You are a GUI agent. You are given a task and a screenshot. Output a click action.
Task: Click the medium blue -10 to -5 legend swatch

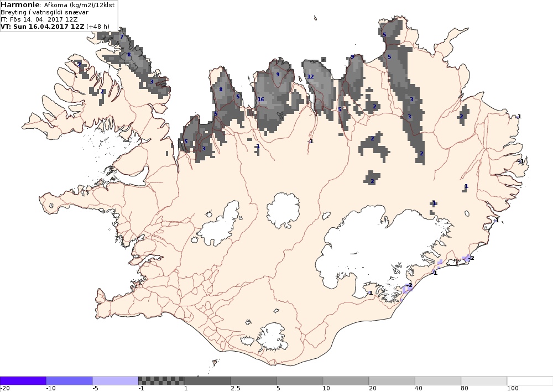pos(69,381)
